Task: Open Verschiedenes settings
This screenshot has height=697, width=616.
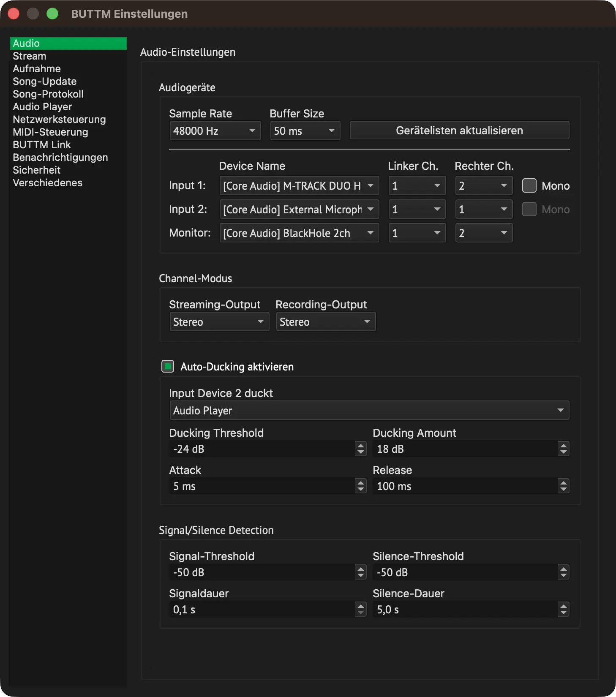Action: tap(68, 183)
